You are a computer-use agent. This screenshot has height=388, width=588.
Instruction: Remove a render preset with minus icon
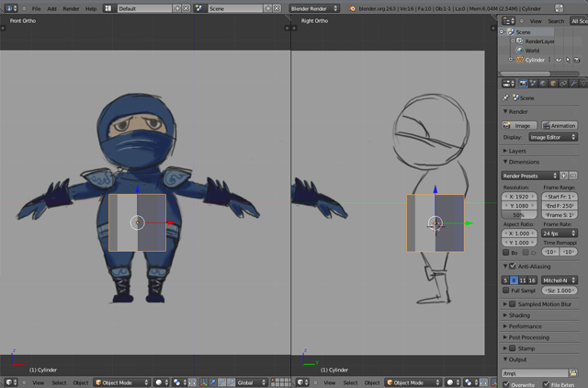click(573, 176)
